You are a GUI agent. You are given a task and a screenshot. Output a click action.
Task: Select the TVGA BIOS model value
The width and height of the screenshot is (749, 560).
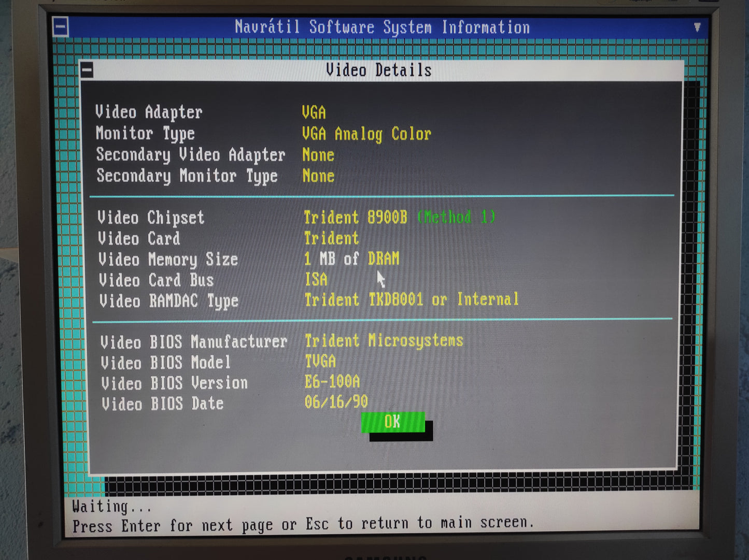(320, 361)
